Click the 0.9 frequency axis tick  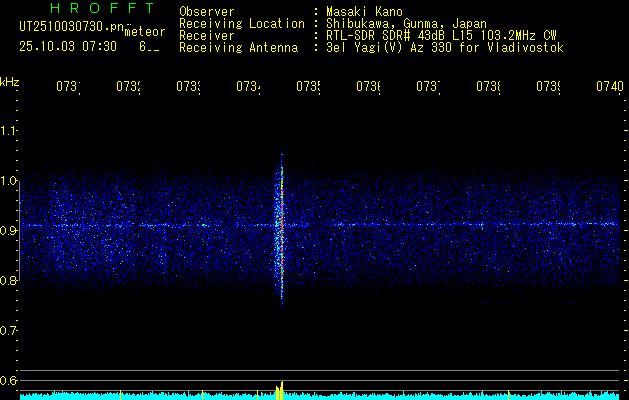point(10,230)
